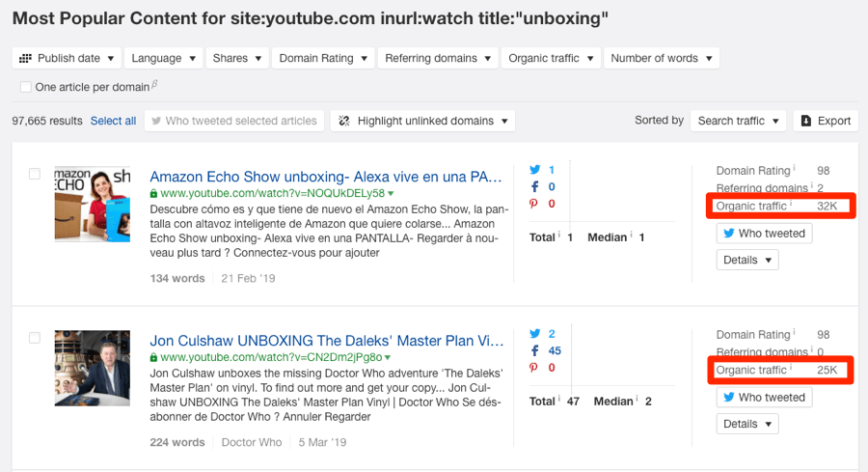The height and width of the screenshot is (472, 868).
Task: Change sorting via the Search traffic dropdown
Action: (738, 121)
